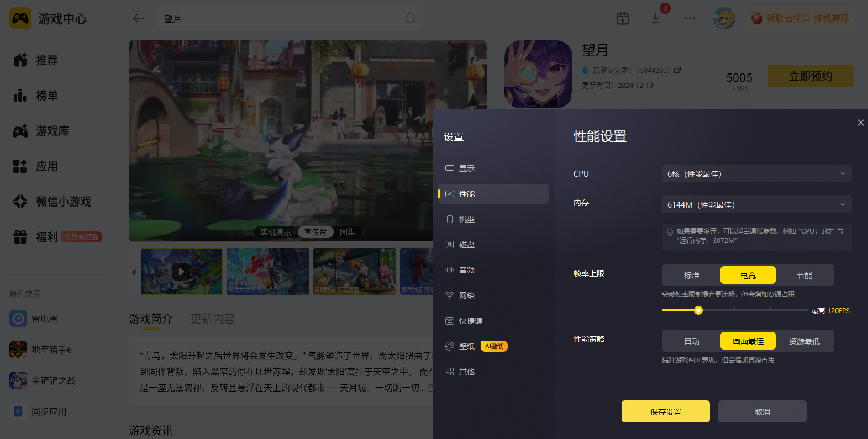The height and width of the screenshot is (439, 868).
Task: Open the 榜单 rankings section
Action: click(36, 96)
